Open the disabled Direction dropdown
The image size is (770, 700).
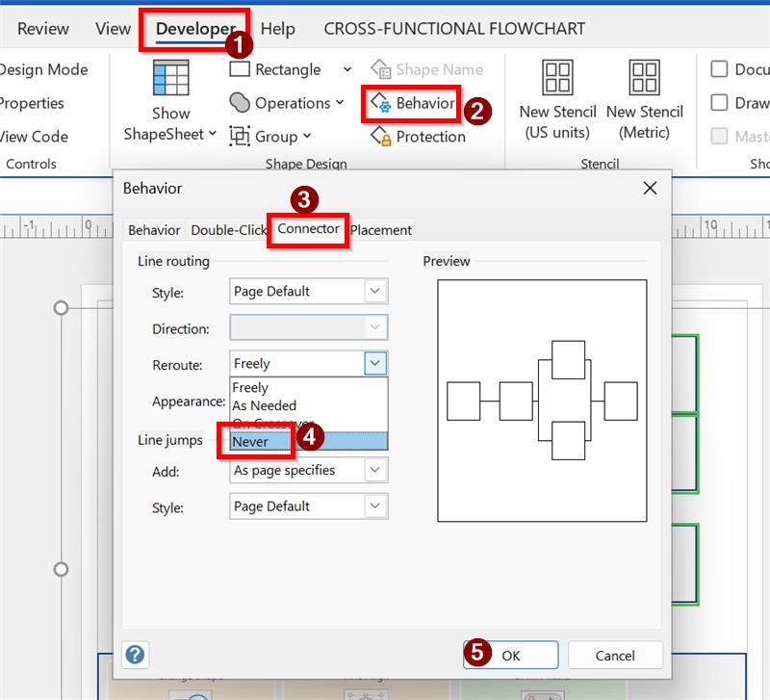pyautogui.click(x=308, y=327)
